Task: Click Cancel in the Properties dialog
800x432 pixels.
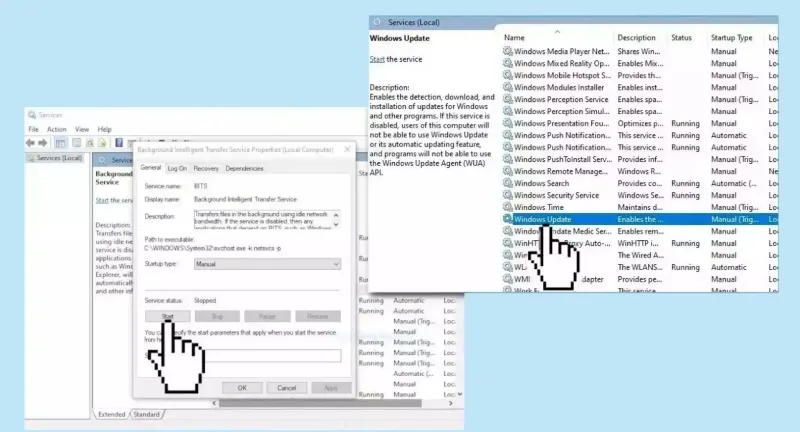Action: [287, 388]
